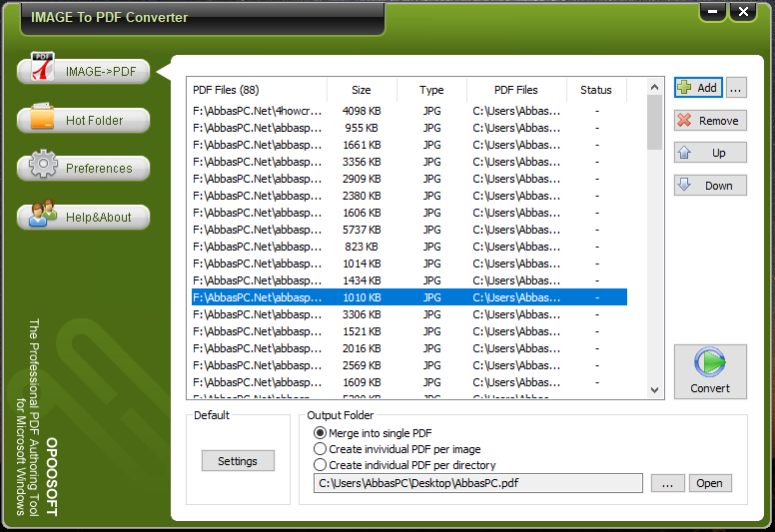Select the file row with 4howcr… name
The width and height of the screenshot is (775, 532).
click(x=409, y=111)
